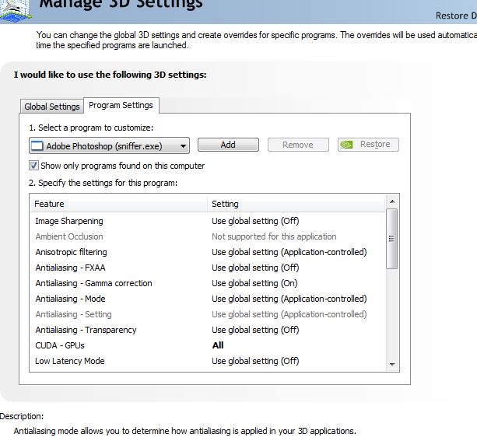Viewport: 477px width, 448px height.
Task: Click the Add program button
Action: (x=228, y=145)
